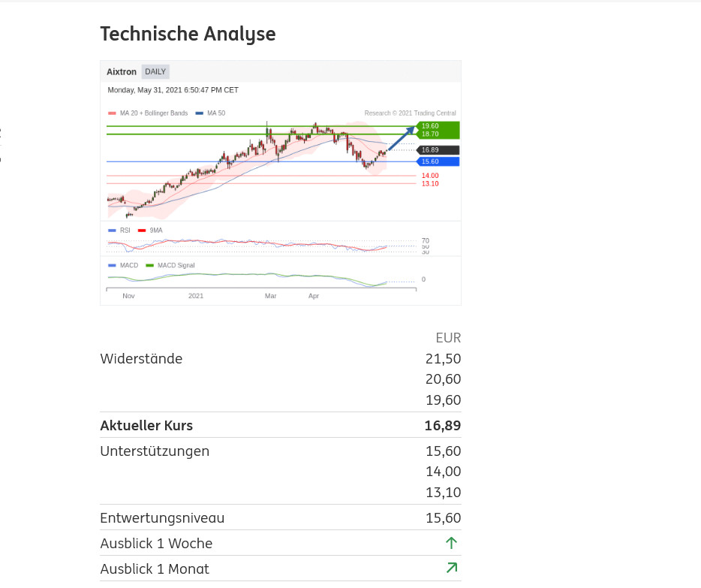Click the green 19.60 price label in the chart

[x=430, y=126]
